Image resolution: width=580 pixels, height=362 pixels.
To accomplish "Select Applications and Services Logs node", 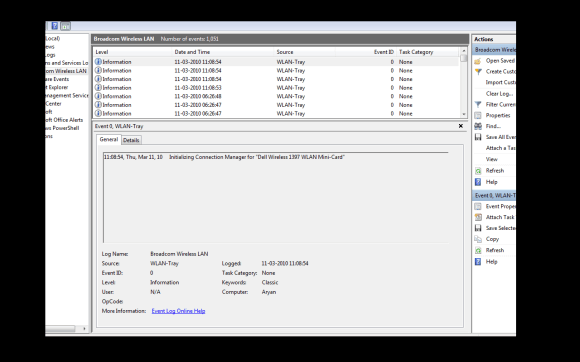I will click(67, 63).
